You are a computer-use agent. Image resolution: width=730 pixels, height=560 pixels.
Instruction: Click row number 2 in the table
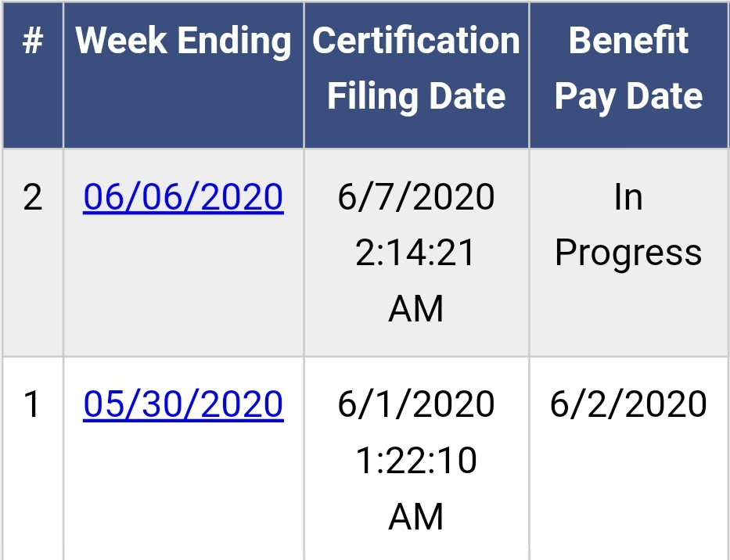tap(32, 197)
